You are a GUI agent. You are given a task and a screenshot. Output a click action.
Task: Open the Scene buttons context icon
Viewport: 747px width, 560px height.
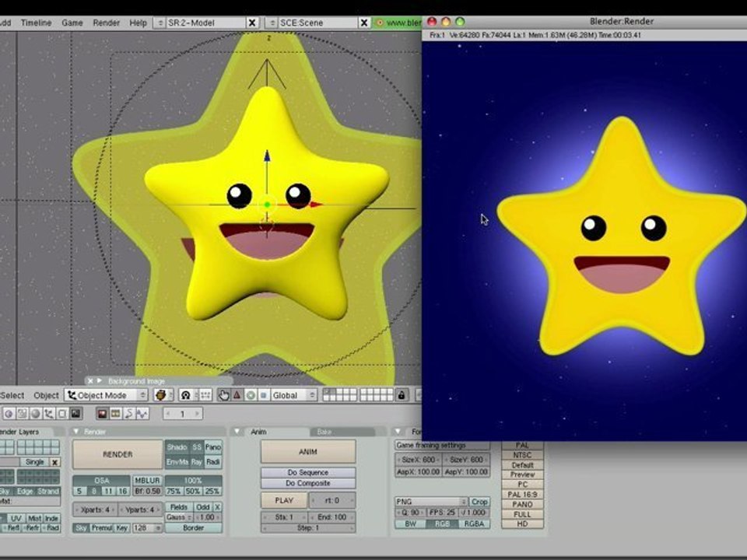click(x=75, y=413)
